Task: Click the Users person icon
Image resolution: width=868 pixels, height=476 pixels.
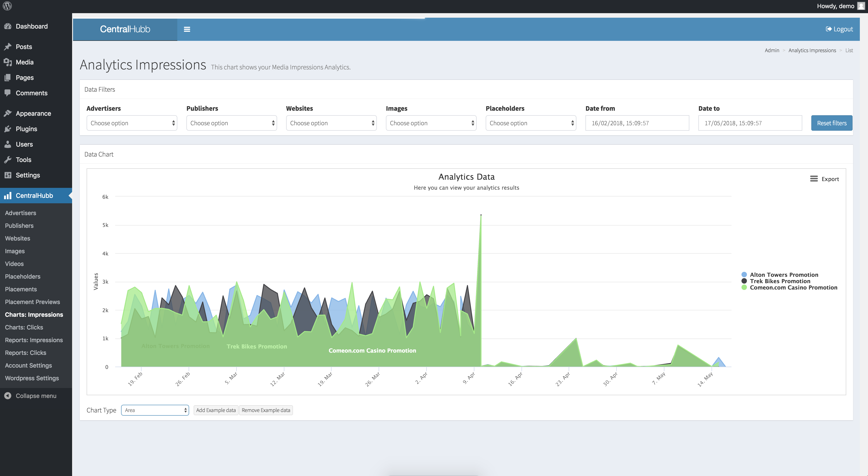Action: pyautogui.click(x=8, y=144)
